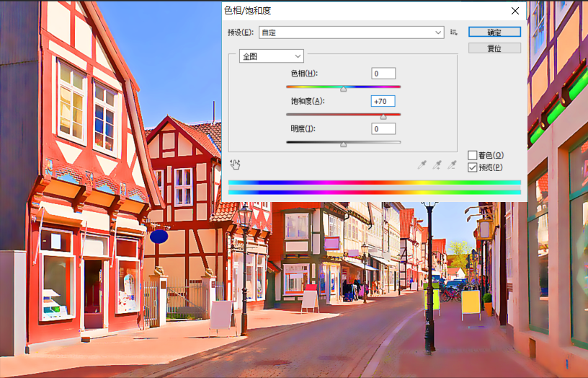The height and width of the screenshot is (378, 588).
Task: Click the 饱和度 saturation slider handle
Action: 383,117
